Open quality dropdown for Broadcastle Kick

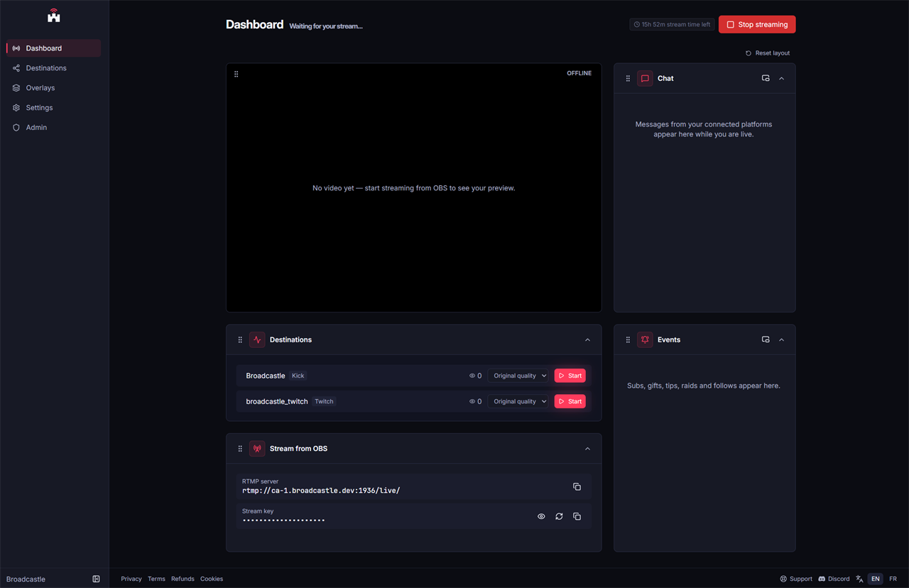518,376
